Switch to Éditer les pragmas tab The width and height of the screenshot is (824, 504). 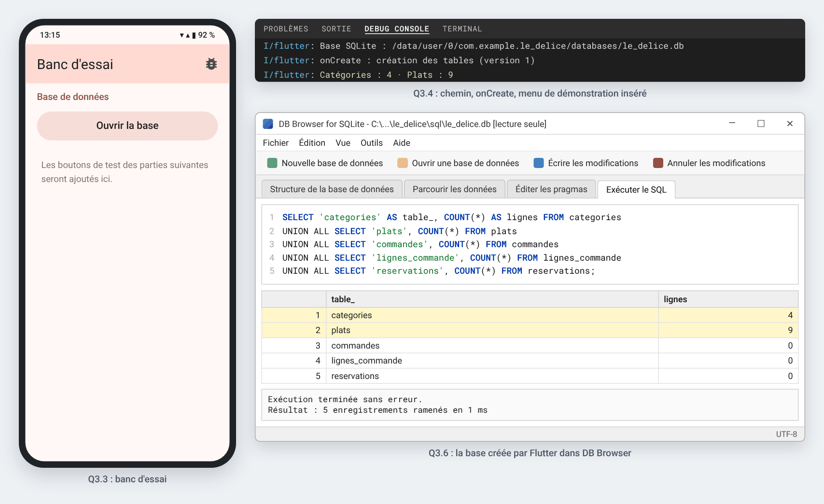(x=551, y=189)
